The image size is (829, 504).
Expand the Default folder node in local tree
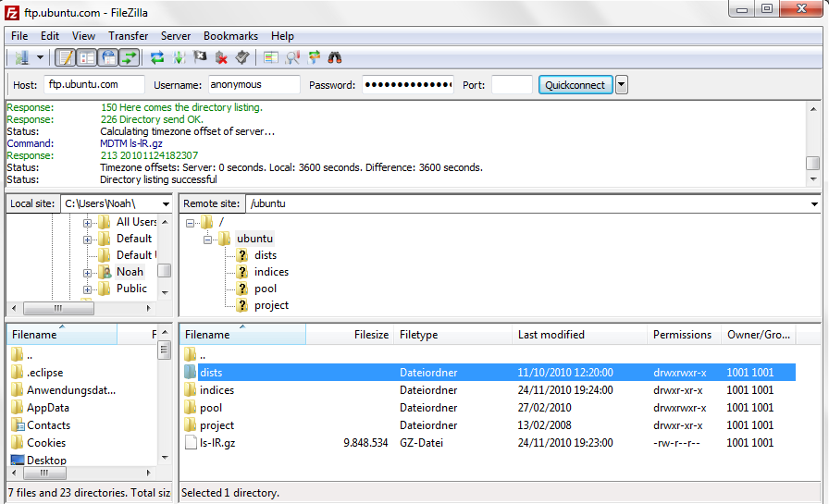[87, 240]
